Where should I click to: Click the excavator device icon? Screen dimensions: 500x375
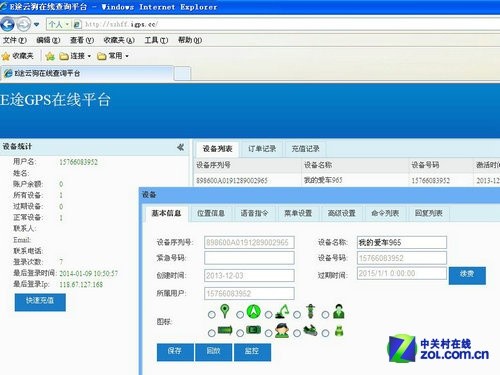tap(282, 312)
